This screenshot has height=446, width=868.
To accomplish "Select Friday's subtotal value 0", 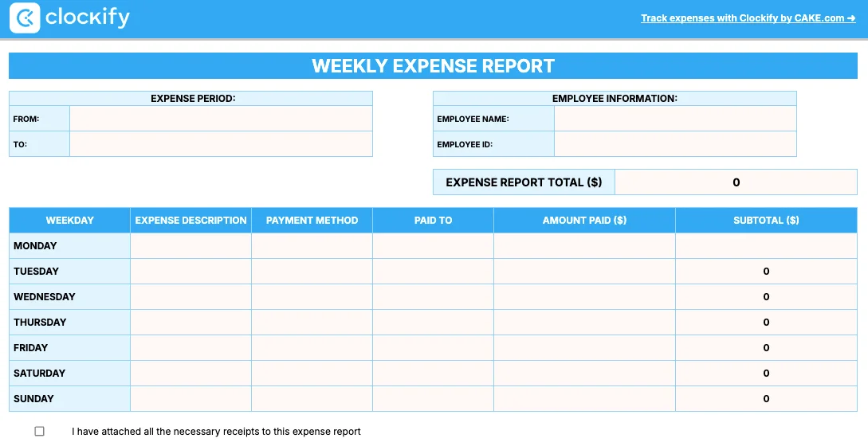I will [x=766, y=347].
